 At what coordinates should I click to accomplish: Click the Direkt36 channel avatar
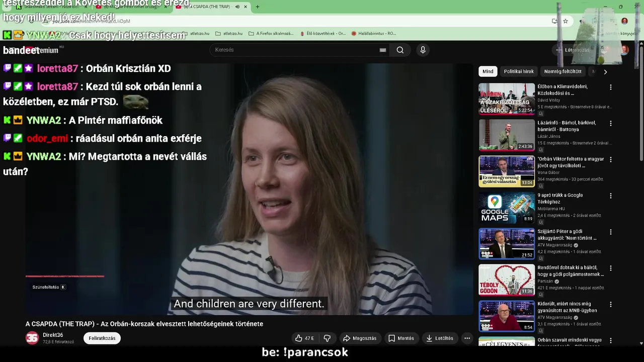[x=32, y=338]
